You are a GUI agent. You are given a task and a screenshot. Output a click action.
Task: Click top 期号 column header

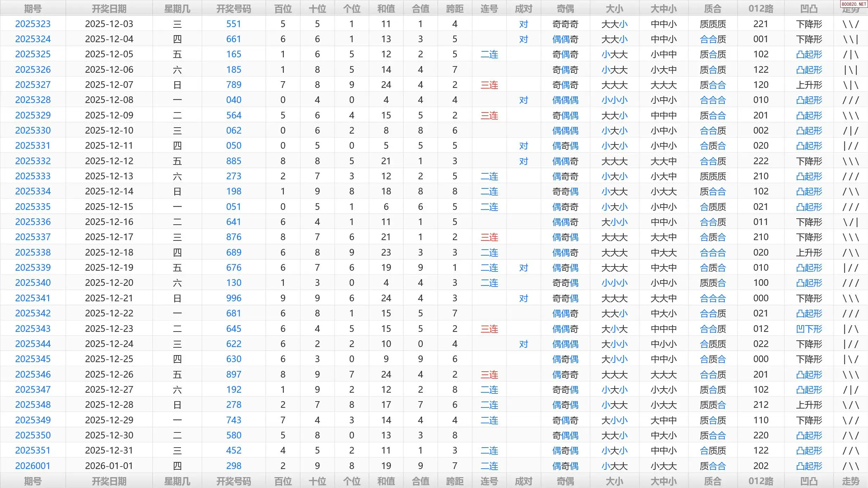[x=33, y=8]
